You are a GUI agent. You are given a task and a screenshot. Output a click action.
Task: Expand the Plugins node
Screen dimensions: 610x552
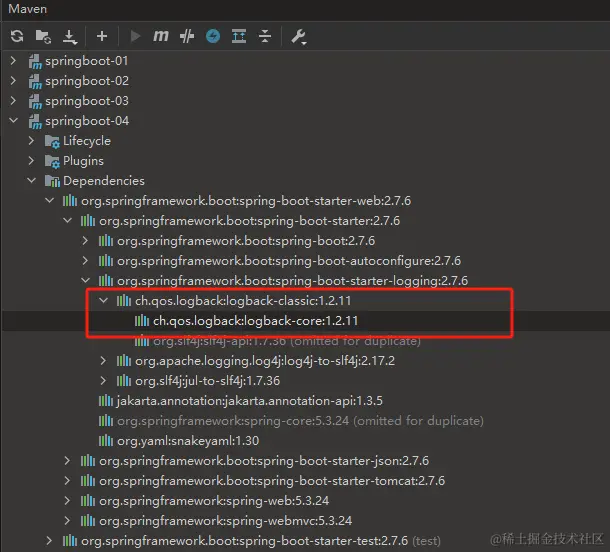[x=31, y=160]
